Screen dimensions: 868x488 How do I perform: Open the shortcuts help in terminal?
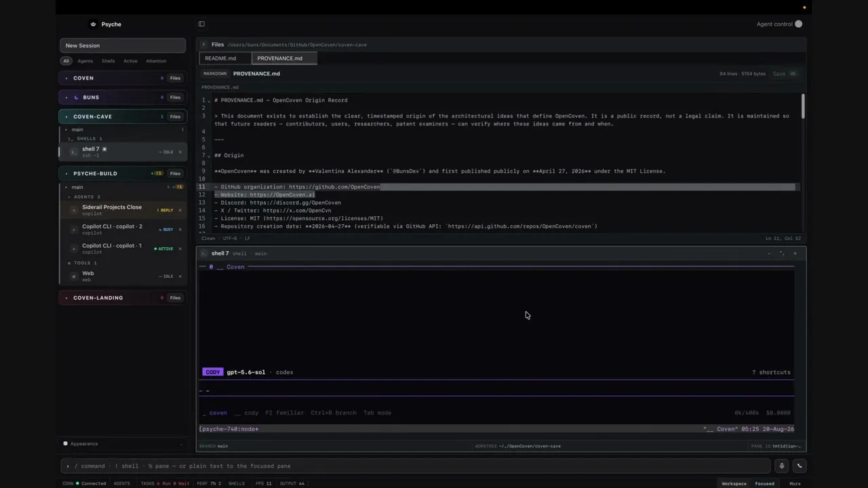(771, 372)
